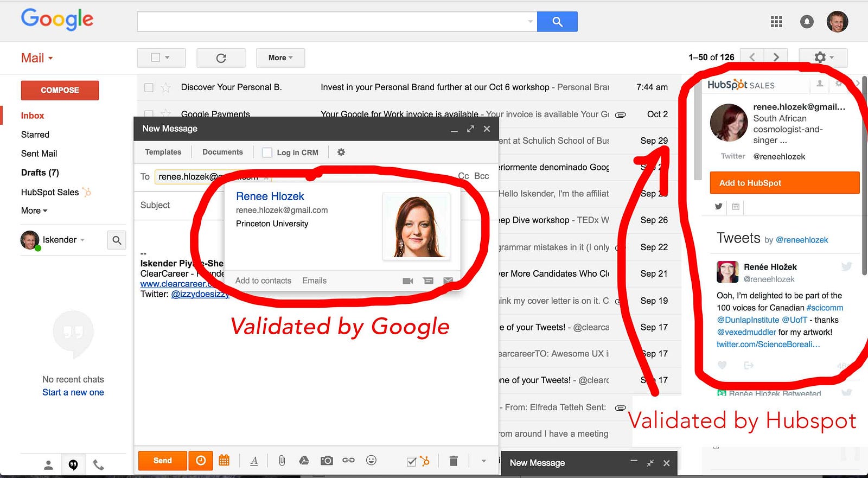Switch to the Hangouts conversations tab
The height and width of the screenshot is (478, 868).
point(73,465)
